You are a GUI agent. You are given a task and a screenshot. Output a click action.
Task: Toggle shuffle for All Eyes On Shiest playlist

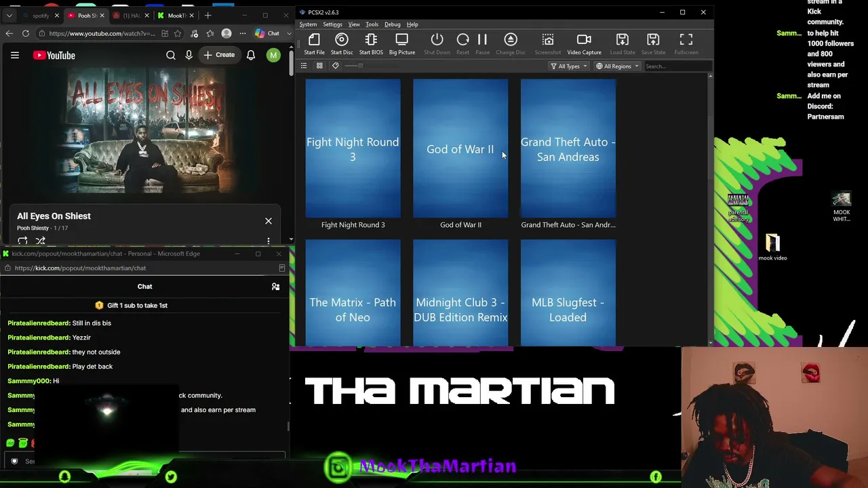pyautogui.click(x=40, y=241)
